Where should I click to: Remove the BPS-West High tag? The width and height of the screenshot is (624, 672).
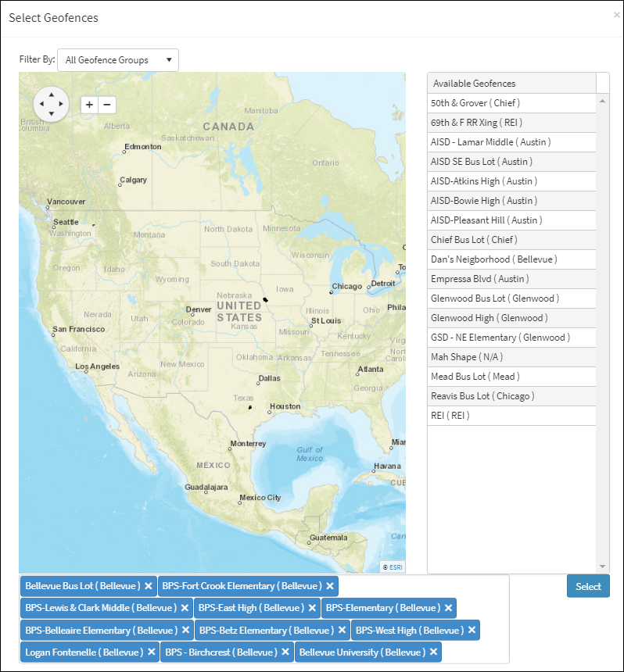[x=472, y=630]
